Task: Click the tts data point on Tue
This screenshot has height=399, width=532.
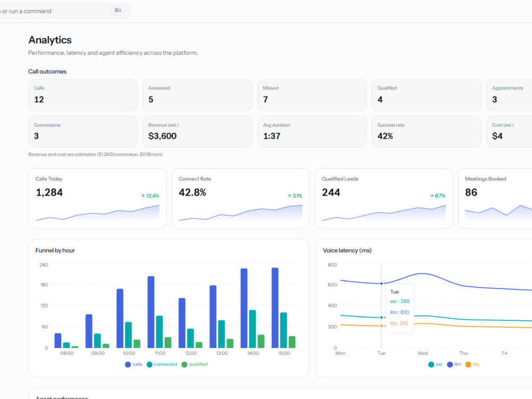Action: point(381,326)
